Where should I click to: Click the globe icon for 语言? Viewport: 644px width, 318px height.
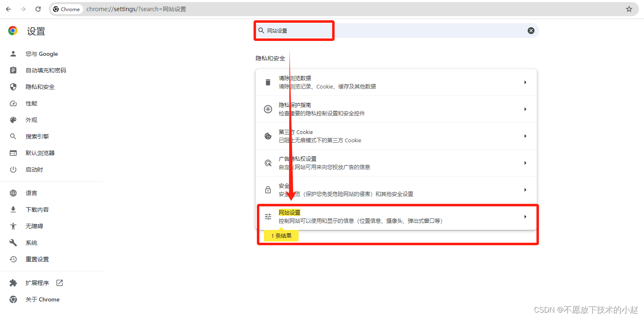(x=13, y=193)
